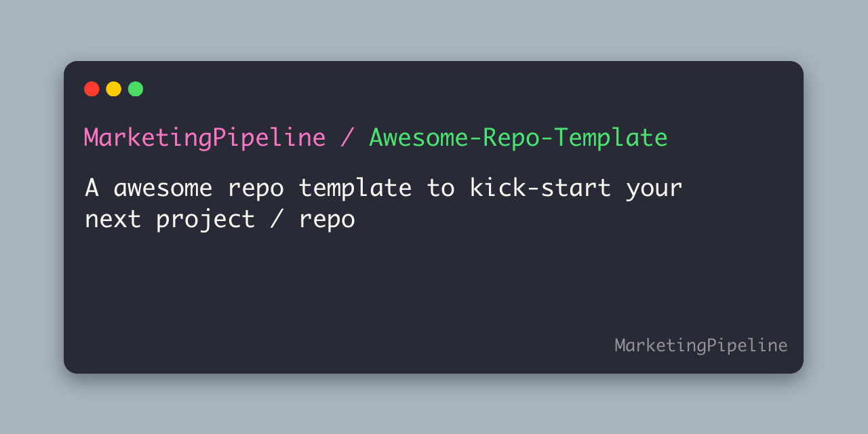868x434 pixels.
Task: Select the gray MarketingPipeline watermark text
Action: tap(701, 346)
